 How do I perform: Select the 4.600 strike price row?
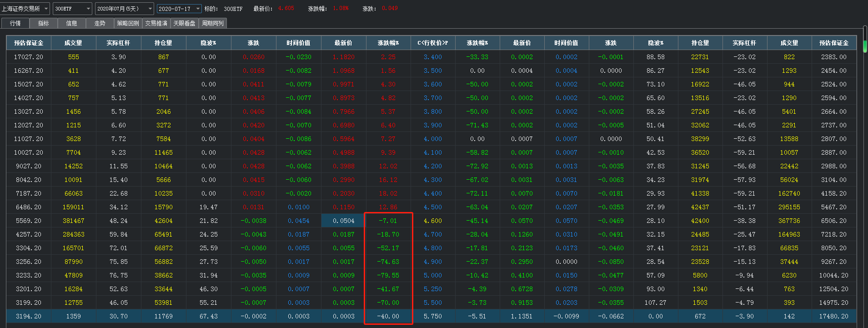[432, 221]
